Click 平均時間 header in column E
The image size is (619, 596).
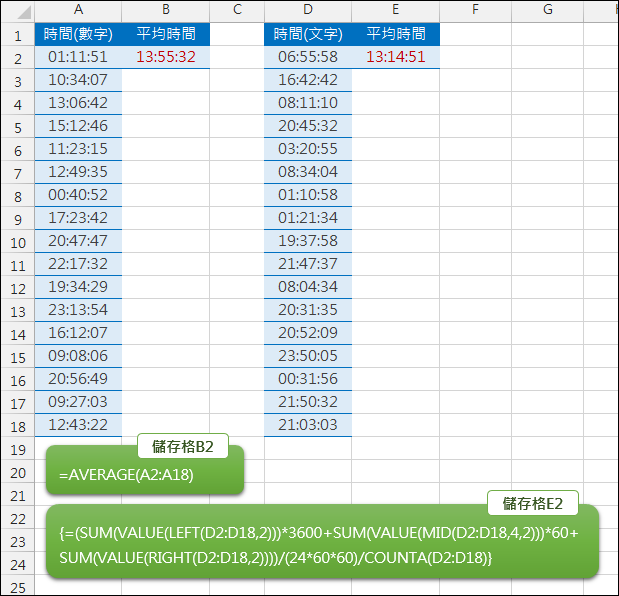396,34
